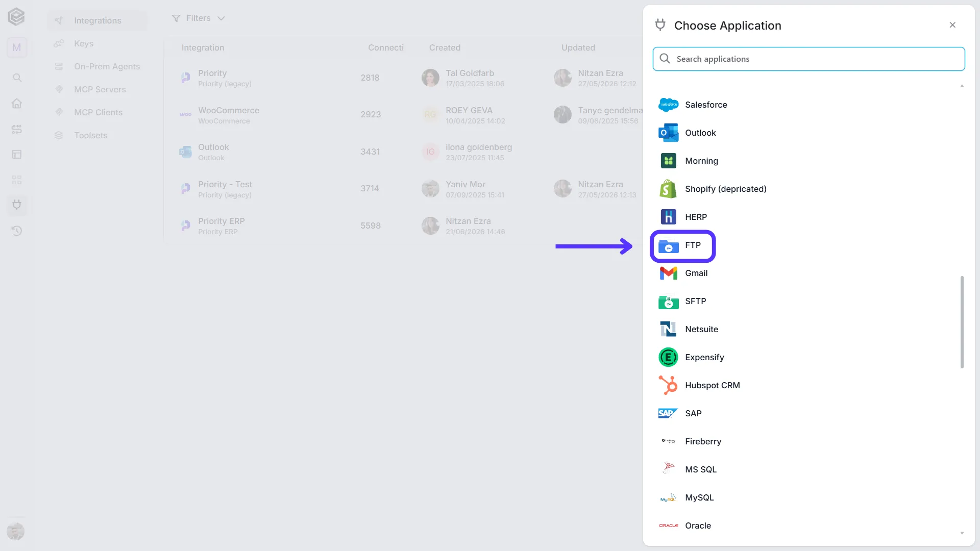The width and height of the screenshot is (980, 551).
Task: Click scroll down arrow of application list
Action: (962, 533)
